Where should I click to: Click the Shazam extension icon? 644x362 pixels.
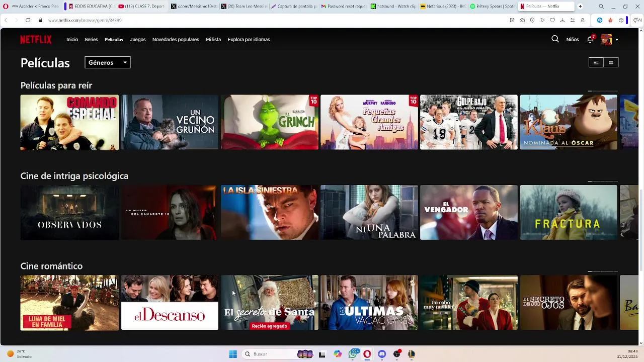pyautogui.click(x=600, y=20)
